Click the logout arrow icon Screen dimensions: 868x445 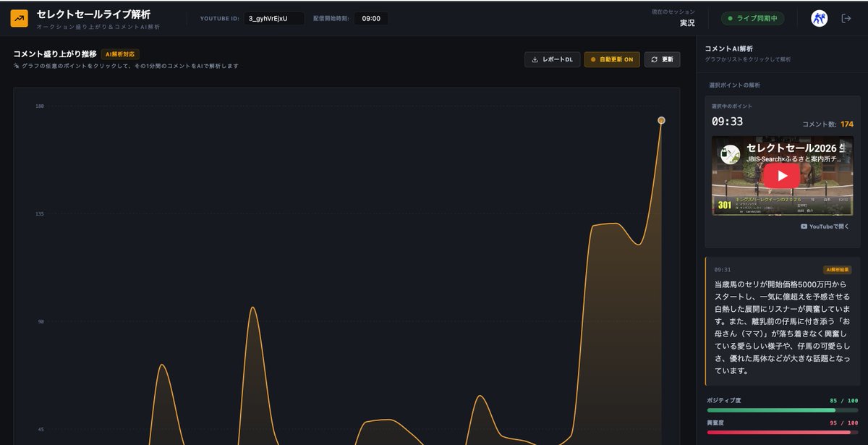846,19
